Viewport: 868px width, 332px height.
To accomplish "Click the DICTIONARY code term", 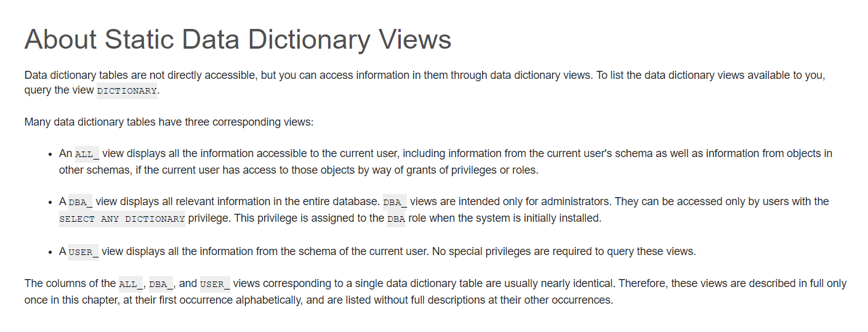I will click(x=127, y=91).
